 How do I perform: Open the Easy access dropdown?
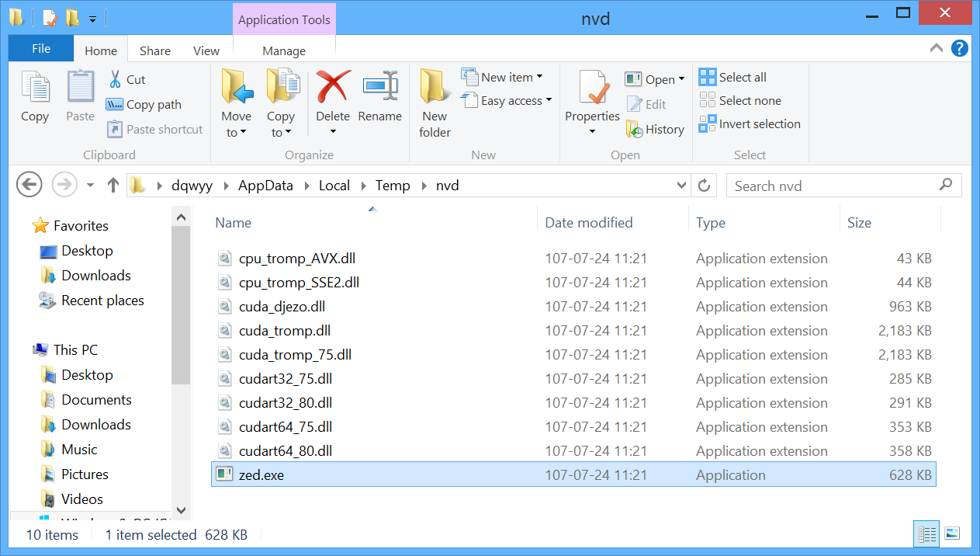[506, 100]
